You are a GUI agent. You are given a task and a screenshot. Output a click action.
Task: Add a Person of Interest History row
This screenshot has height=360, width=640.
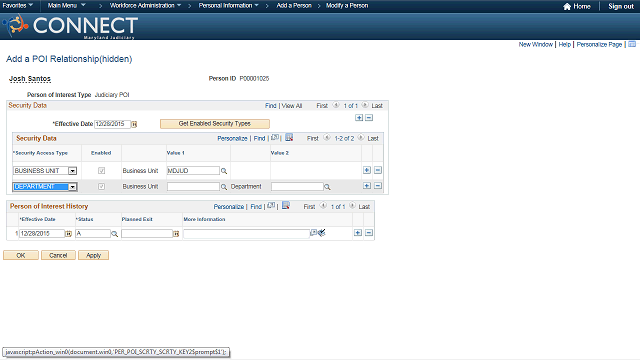coord(358,233)
